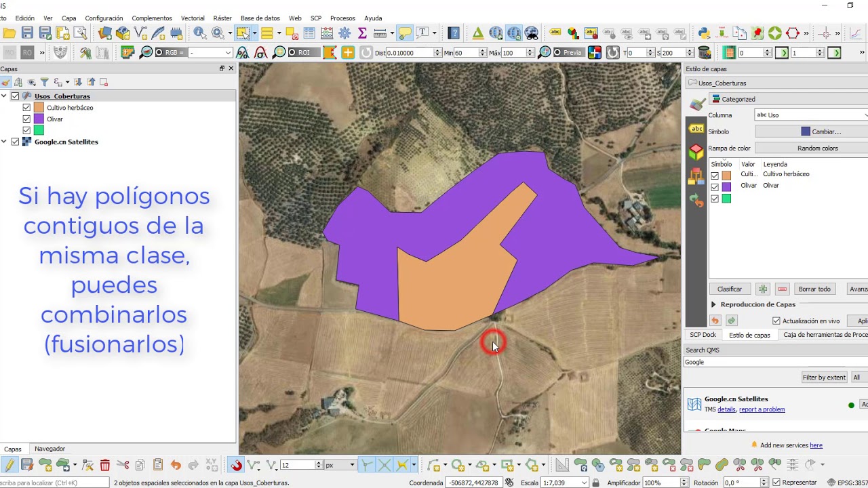Open the field calculator (sigma) icon
The height and width of the screenshot is (488, 868).
(362, 33)
